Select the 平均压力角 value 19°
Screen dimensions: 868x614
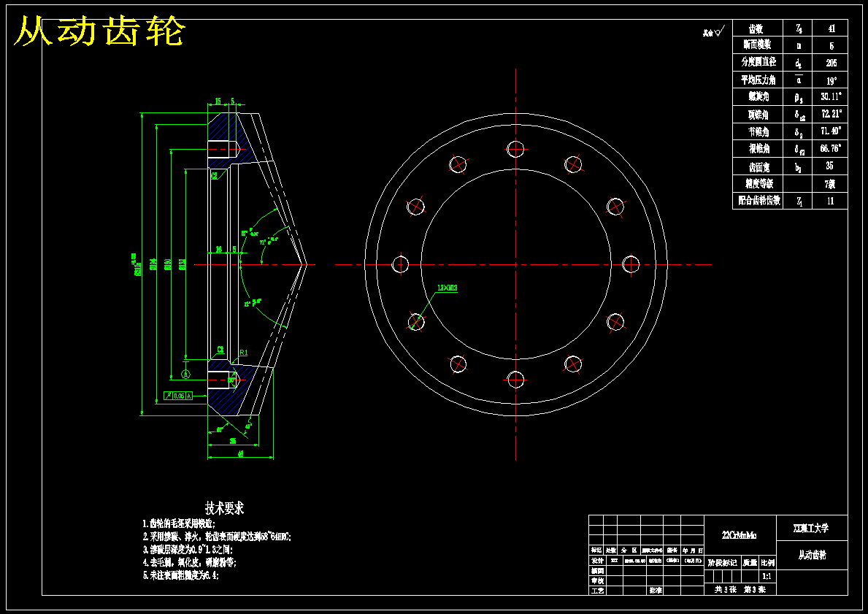click(831, 80)
